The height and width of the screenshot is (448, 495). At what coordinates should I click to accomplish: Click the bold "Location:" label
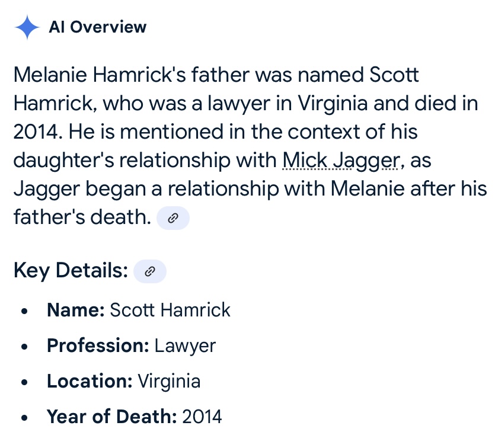[x=90, y=381]
